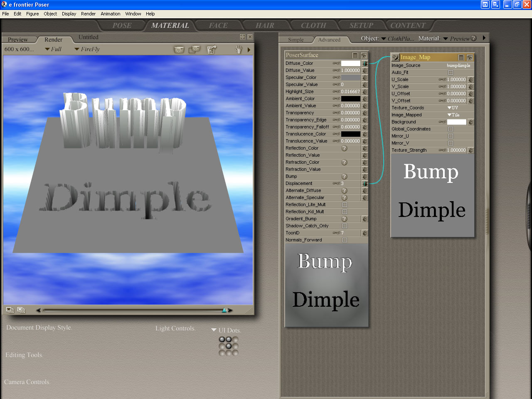Switch to the CLOTH room tab
The height and width of the screenshot is (399, 532).
(313, 25)
